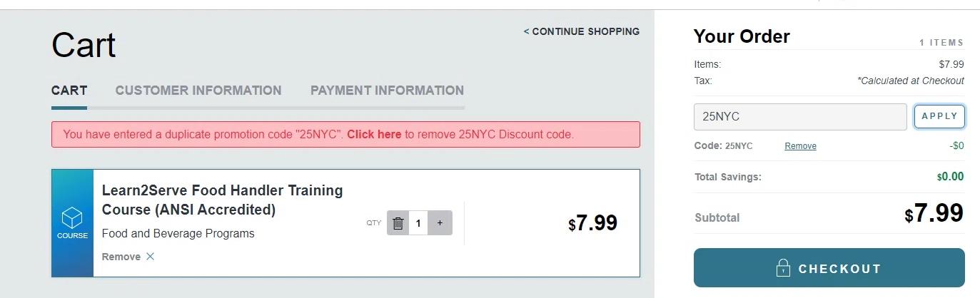Switch to the Customer Information tab

pyautogui.click(x=198, y=91)
